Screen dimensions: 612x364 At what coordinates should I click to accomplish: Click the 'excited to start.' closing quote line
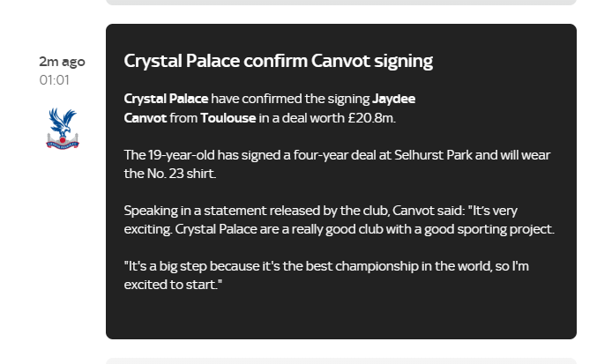pos(173,285)
